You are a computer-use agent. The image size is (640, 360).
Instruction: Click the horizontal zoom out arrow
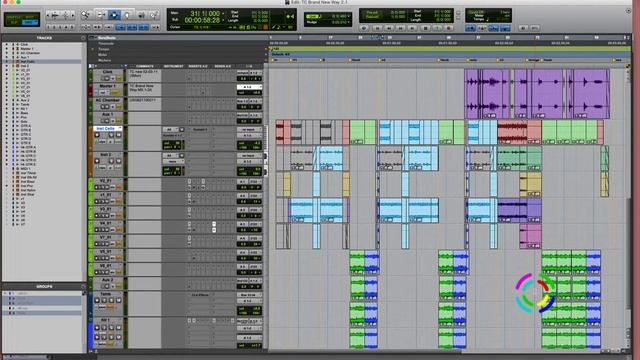[49, 15]
